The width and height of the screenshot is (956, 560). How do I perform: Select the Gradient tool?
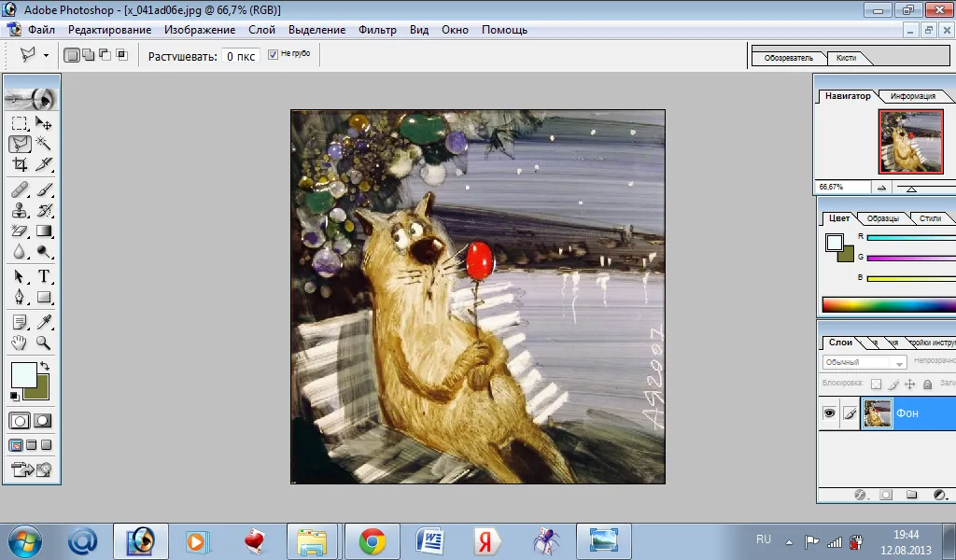click(43, 231)
